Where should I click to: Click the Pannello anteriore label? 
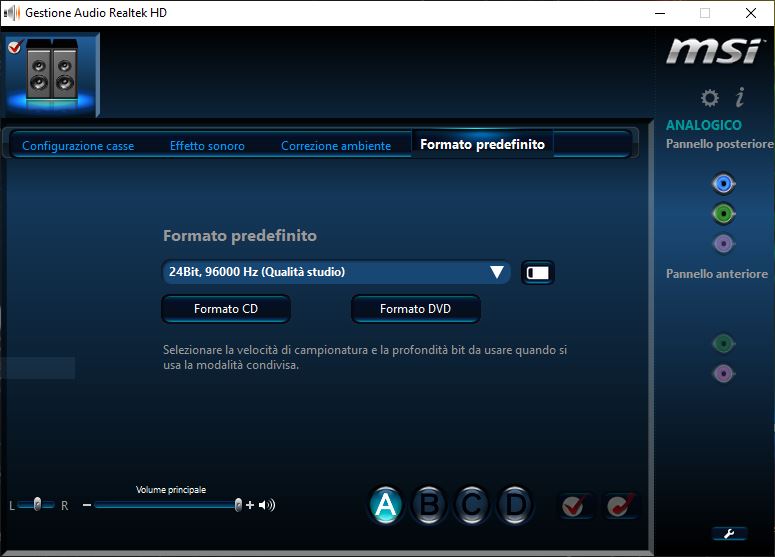pos(717,274)
